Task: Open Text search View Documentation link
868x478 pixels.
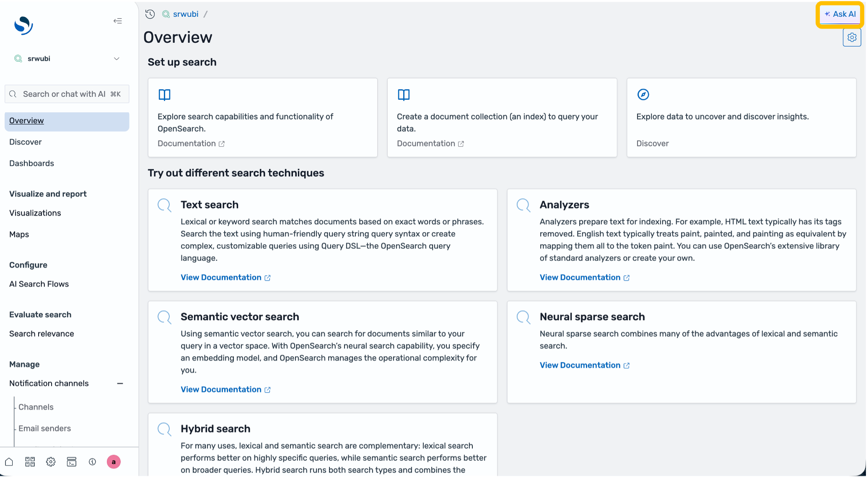Action: 225,278
